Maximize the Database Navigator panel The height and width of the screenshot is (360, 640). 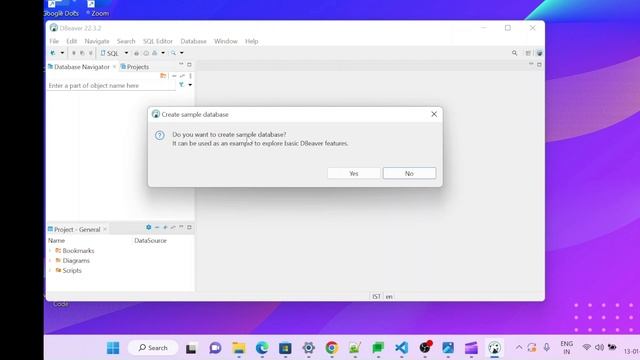pyautogui.click(x=189, y=64)
